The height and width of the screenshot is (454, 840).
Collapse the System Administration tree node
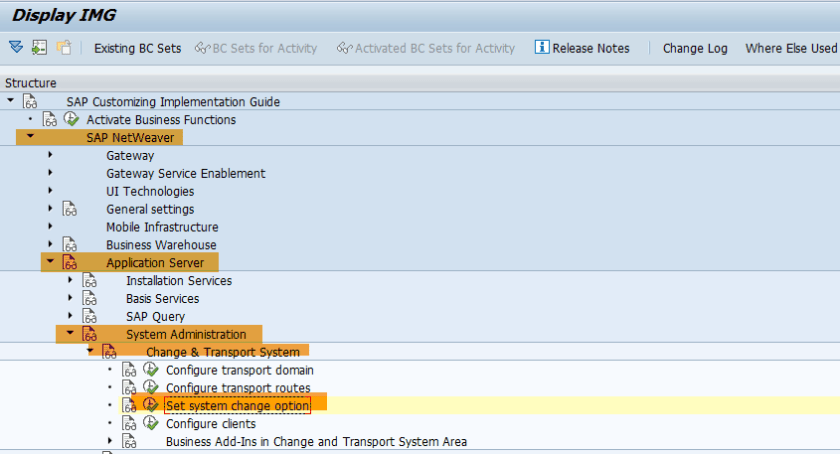[x=70, y=334]
